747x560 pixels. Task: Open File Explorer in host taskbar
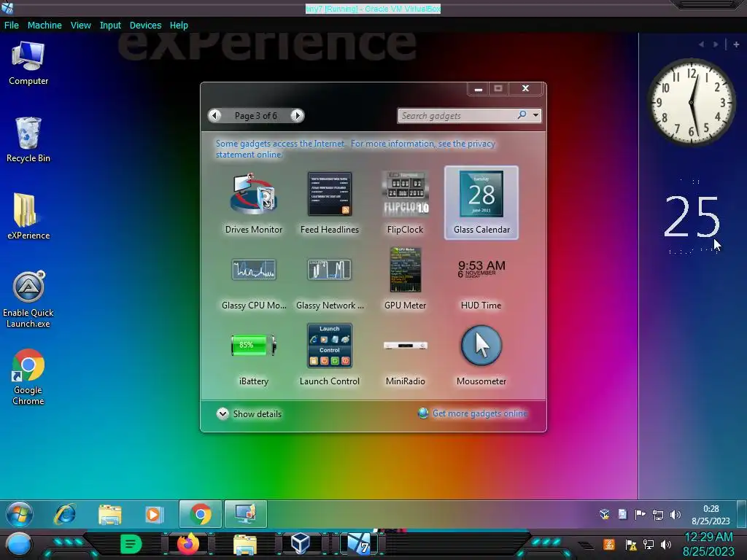245,545
